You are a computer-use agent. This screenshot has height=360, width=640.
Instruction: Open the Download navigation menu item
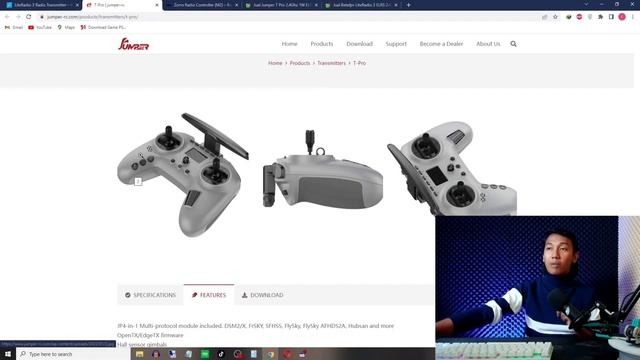pos(359,44)
